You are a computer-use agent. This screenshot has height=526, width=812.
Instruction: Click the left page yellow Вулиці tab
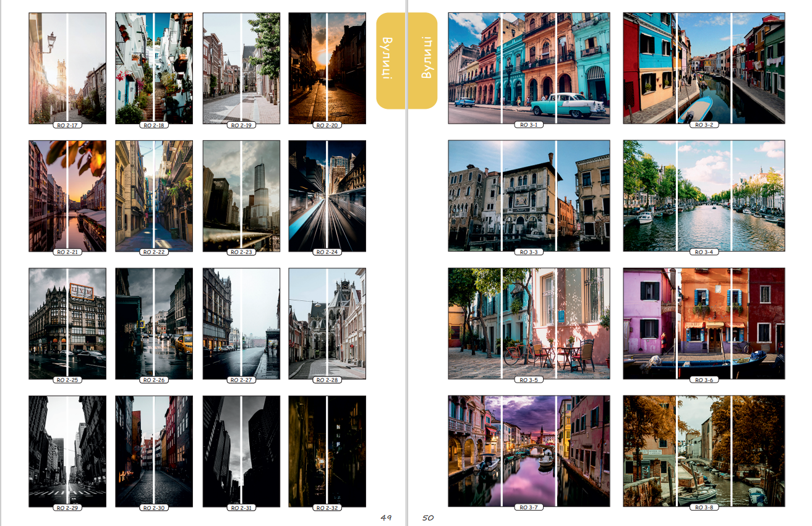tap(389, 60)
